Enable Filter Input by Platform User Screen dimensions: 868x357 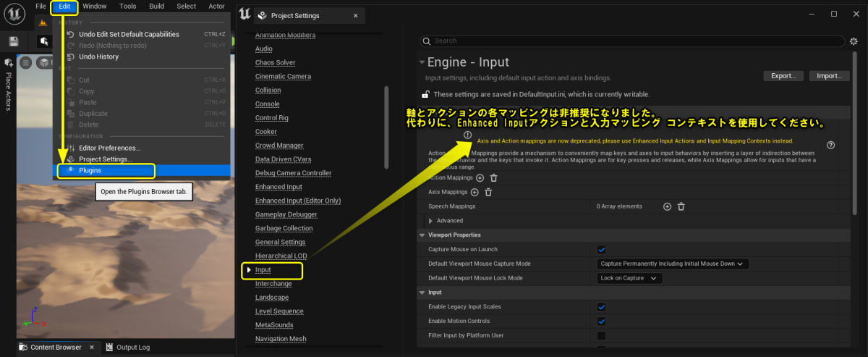(601, 335)
